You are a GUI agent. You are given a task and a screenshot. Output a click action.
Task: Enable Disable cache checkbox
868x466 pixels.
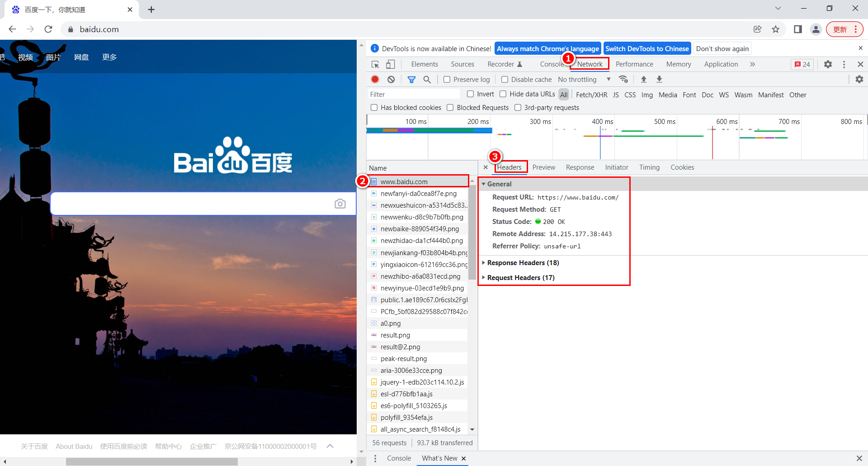[x=505, y=79]
